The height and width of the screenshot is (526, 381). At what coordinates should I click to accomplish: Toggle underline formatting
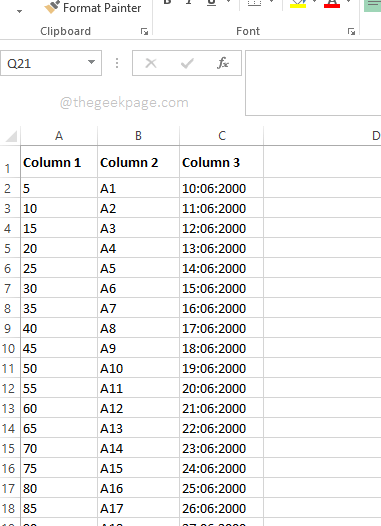tap(211, 3)
